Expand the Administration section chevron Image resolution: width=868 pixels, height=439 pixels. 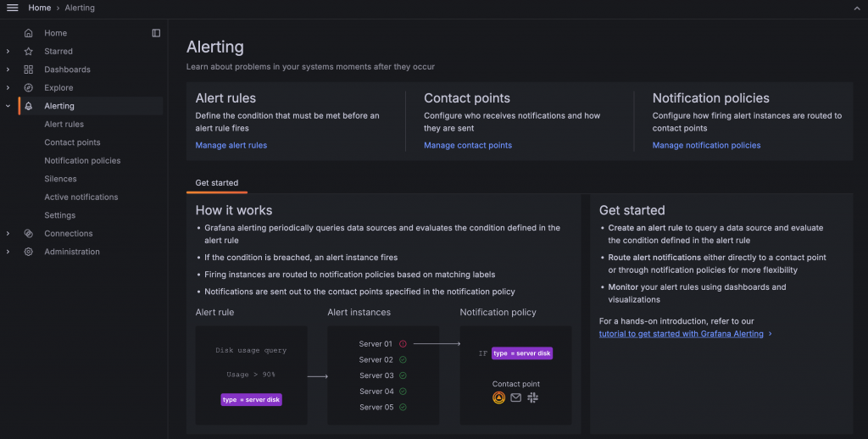click(x=8, y=252)
